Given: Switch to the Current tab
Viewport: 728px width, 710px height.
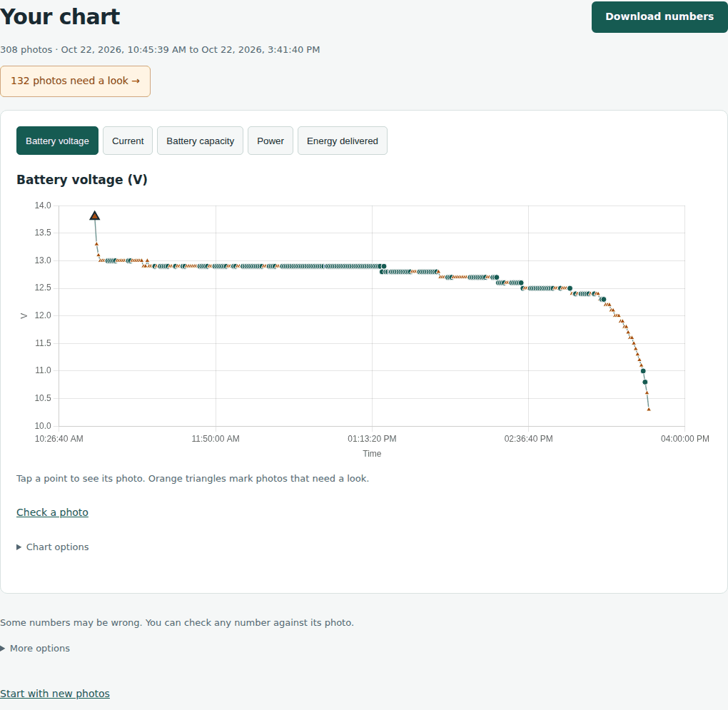Looking at the screenshot, I should (128, 141).
